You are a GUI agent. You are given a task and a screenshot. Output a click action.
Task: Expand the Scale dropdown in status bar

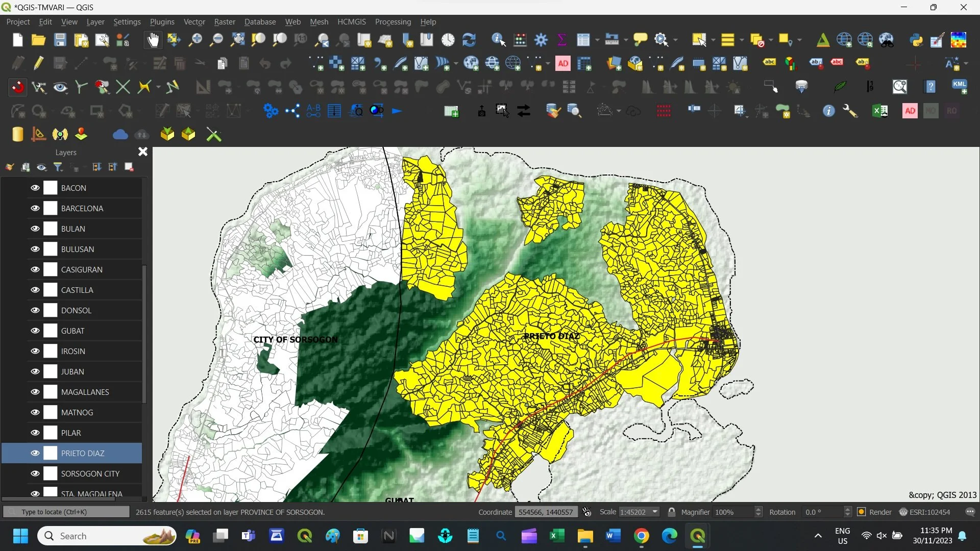tap(655, 512)
